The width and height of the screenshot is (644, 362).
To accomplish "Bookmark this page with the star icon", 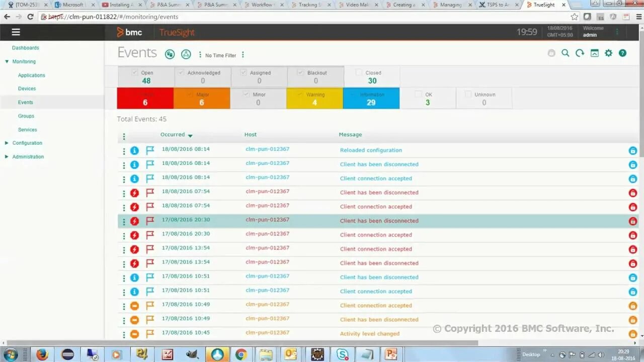I will click(575, 17).
